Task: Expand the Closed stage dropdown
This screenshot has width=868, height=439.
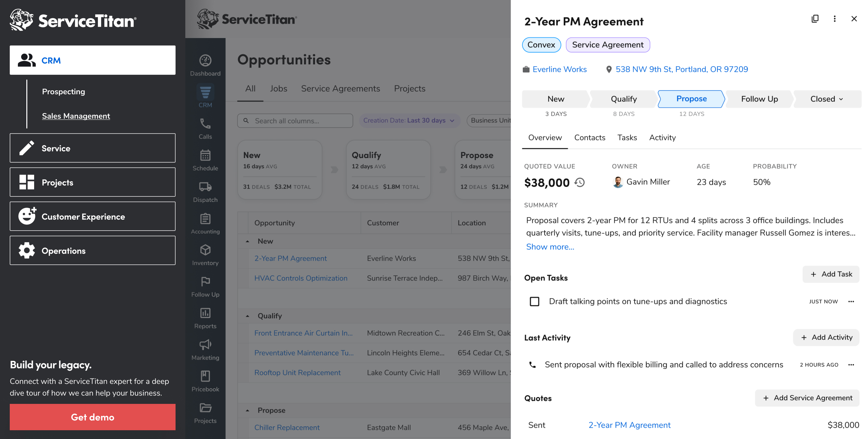Action: tap(827, 99)
